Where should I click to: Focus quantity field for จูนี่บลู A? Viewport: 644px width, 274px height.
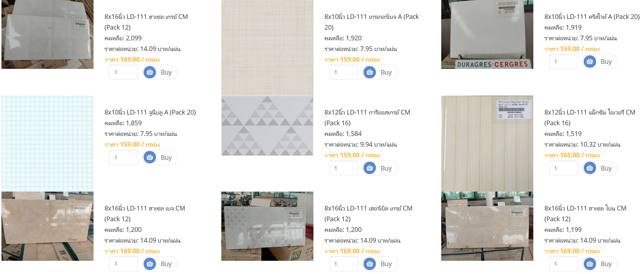(x=124, y=157)
